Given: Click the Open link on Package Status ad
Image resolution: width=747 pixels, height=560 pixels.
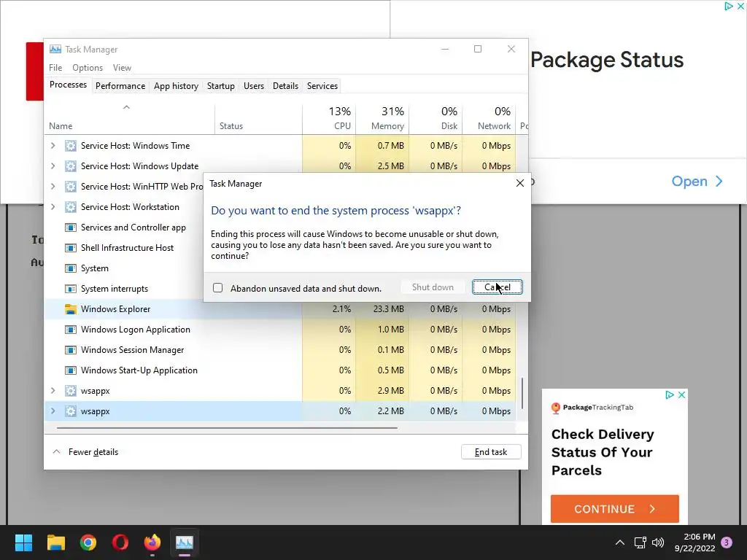Looking at the screenshot, I should (x=697, y=182).
